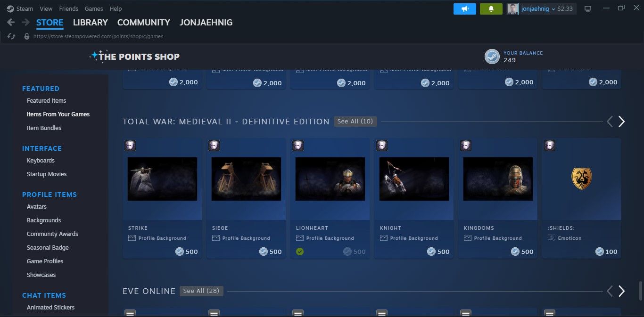Click the Big Picture mode display icon
The width and height of the screenshot is (644, 317).
(x=587, y=8)
